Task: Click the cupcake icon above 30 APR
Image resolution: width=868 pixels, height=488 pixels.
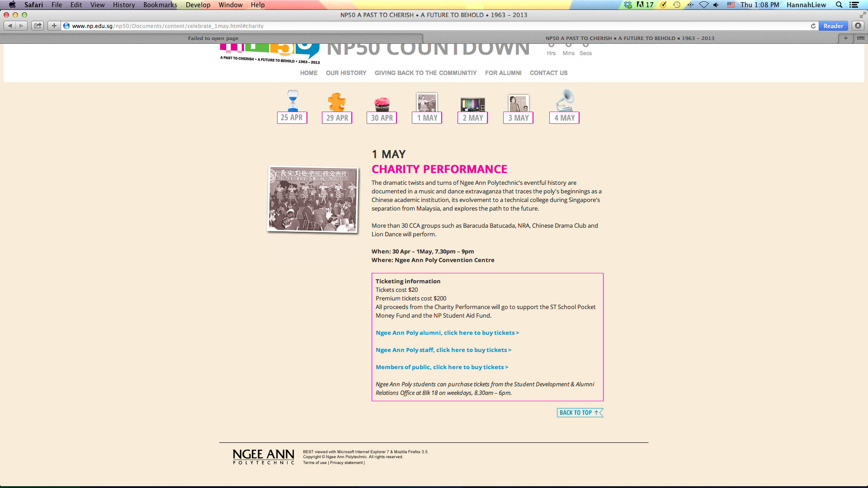Action: 382,104
